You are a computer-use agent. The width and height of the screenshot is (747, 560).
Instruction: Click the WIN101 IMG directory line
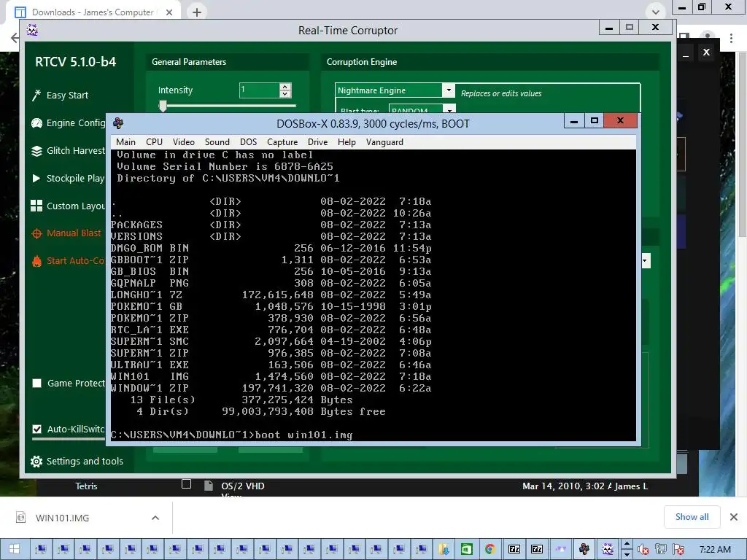tap(271, 376)
